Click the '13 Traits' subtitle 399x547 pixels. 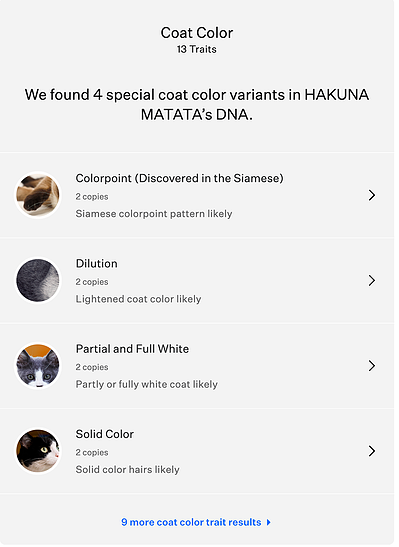(197, 49)
